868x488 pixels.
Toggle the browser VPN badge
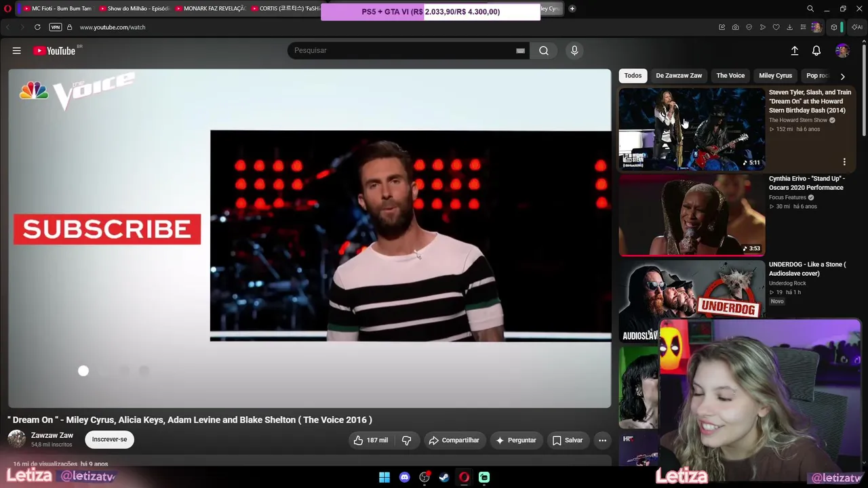point(56,27)
